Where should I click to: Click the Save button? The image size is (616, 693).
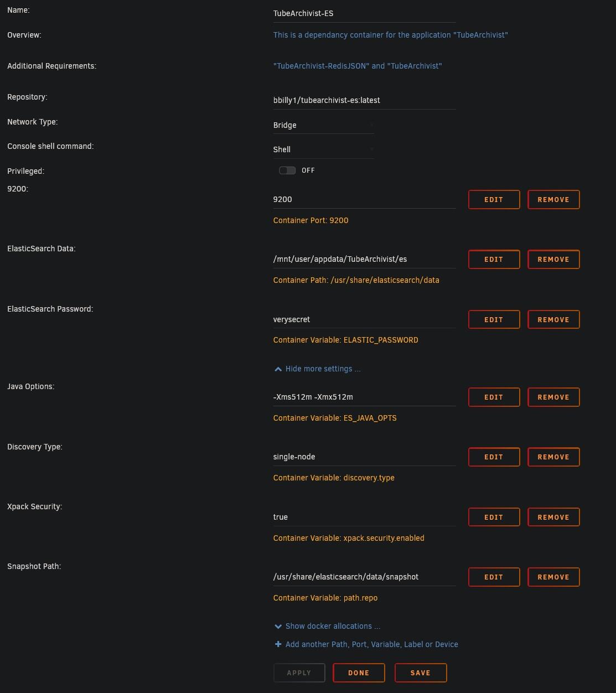tap(421, 673)
